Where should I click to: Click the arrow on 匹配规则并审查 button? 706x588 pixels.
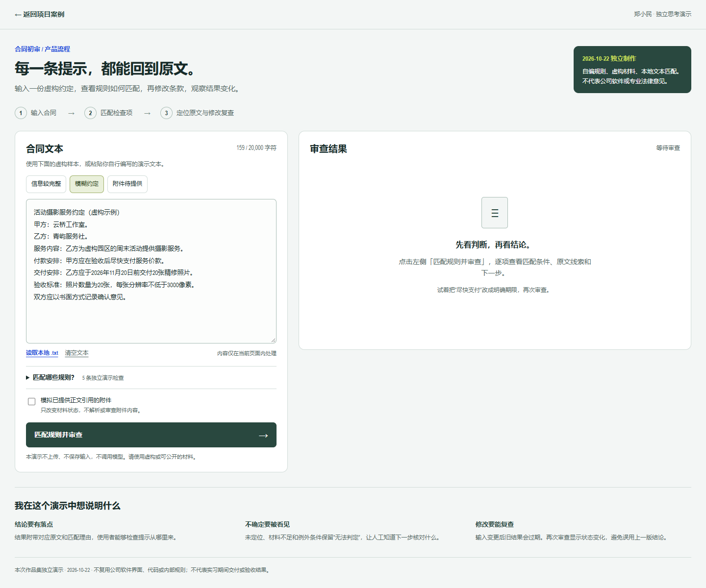(263, 435)
